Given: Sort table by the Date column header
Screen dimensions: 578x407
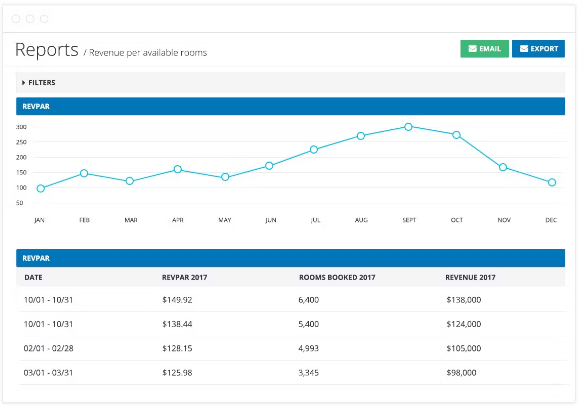Looking at the screenshot, I should click(x=33, y=277).
